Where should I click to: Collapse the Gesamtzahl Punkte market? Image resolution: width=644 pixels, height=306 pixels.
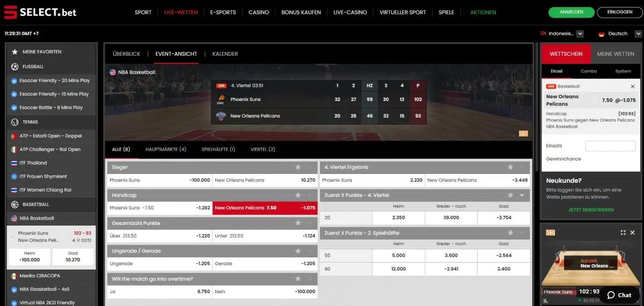(310, 223)
